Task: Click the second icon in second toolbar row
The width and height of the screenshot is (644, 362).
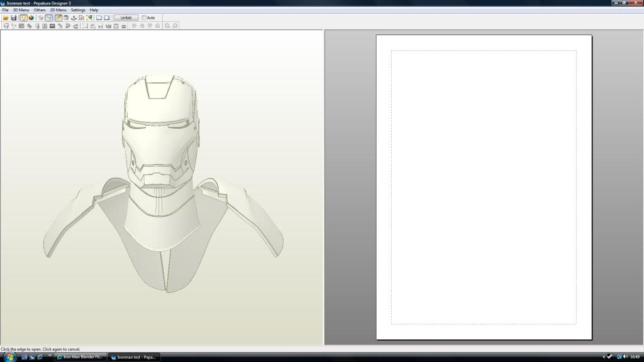Action: tap(14, 26)
